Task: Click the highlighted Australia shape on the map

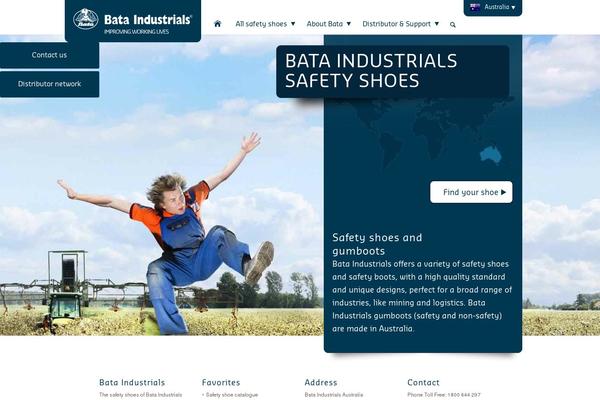Action: [491, 154]
